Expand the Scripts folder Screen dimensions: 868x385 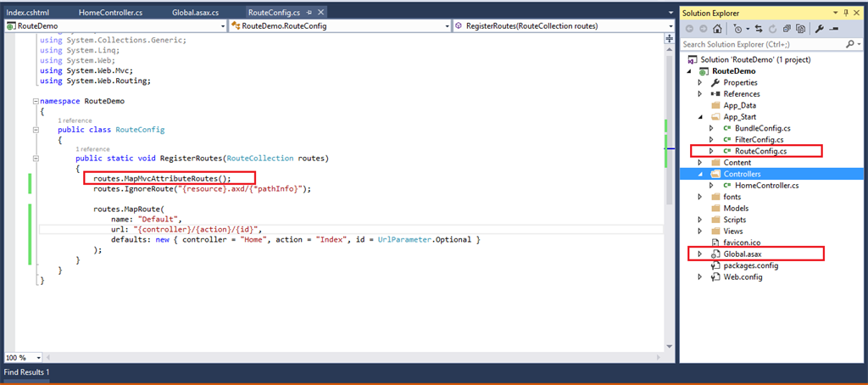(699, 220)
